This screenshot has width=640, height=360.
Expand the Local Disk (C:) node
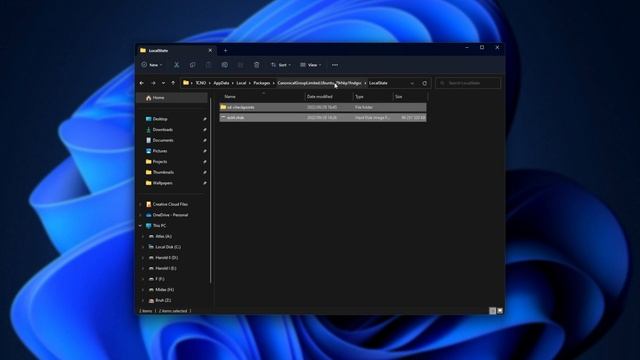coord(143,247)
